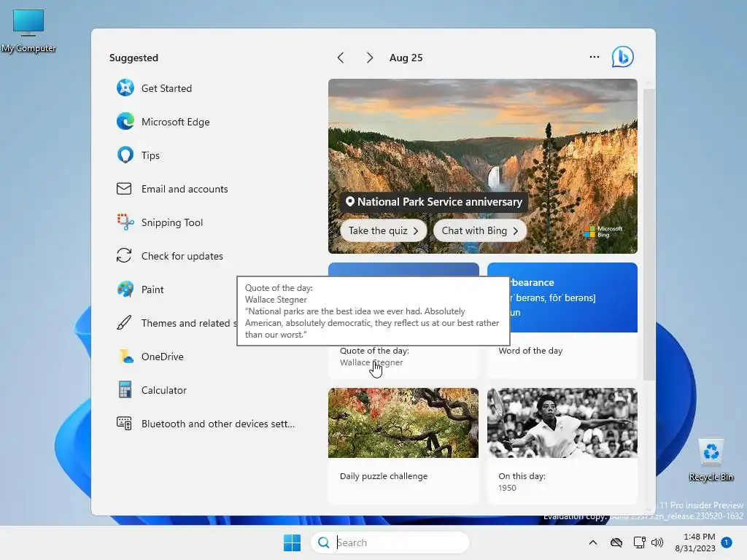The image size is (747, 560).
Task: Select the Bluetooth and other devices sett... label
Action: pyautogui.click(x=217, y=424)
